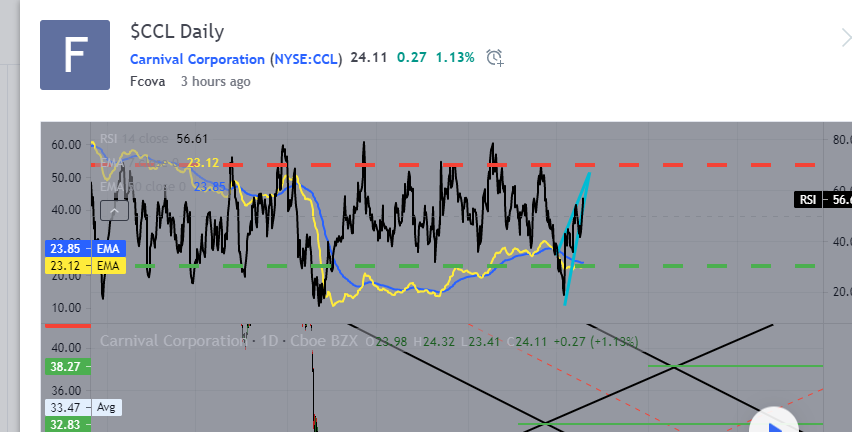The image size is (852, 432).
Task: Click the RSI 14 close legend text
Action: coord(135,139)
